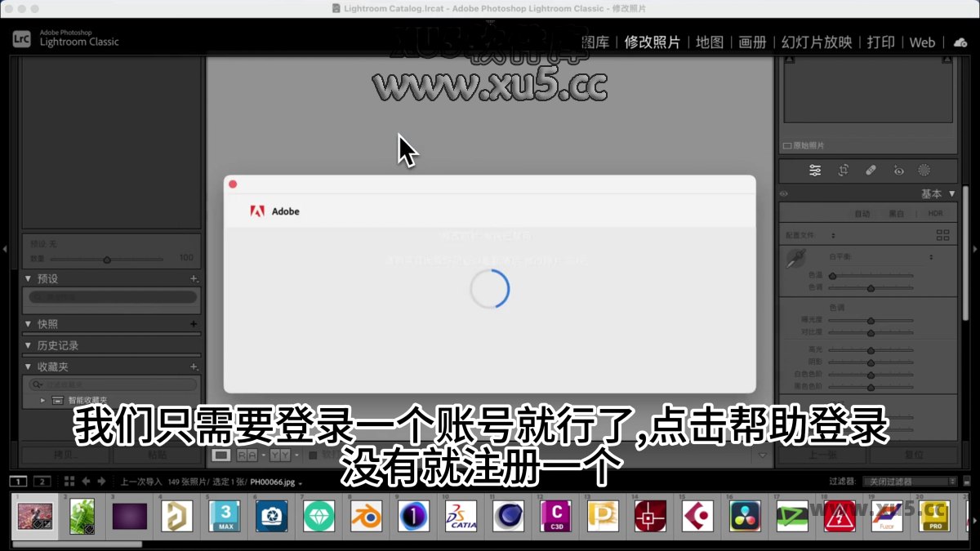The height and width of the screenshot is (551, 980).
Task: Switch to single image view mode
Action: [x=221, y=455]
